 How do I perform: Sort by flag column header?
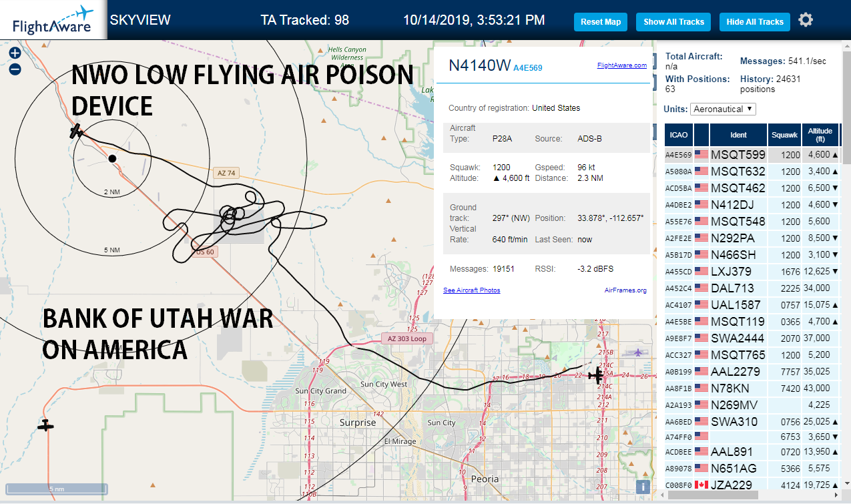[701, 135]
